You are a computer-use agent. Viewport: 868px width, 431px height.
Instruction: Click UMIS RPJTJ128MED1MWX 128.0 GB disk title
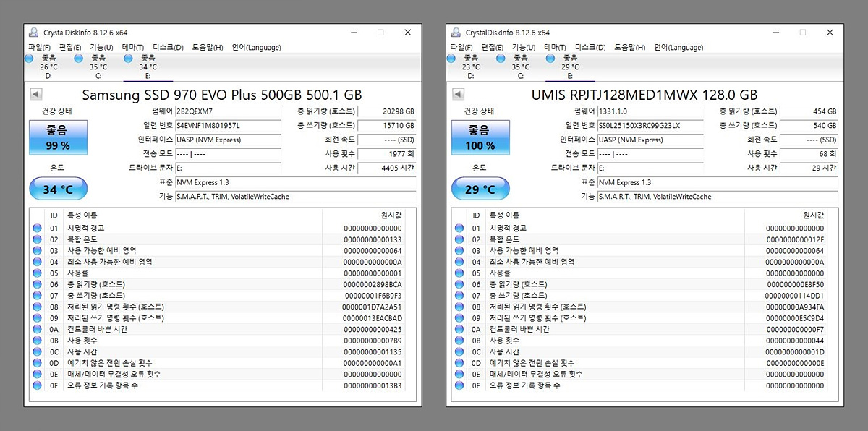point(644,95)
